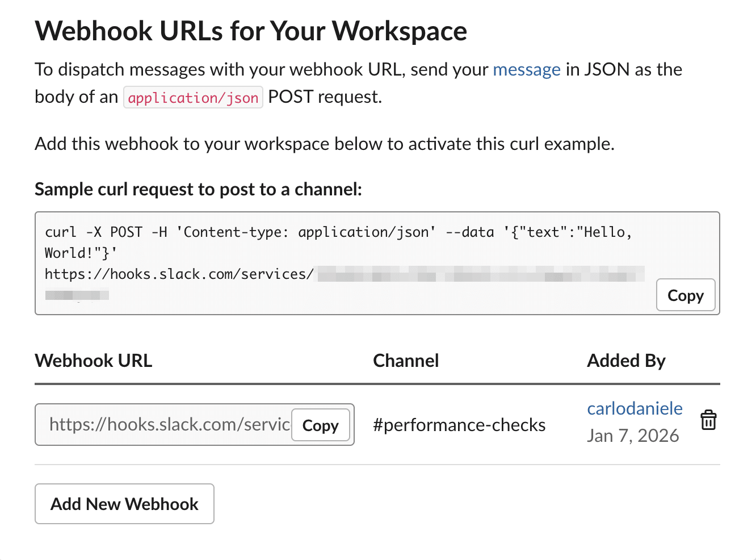
Task: Click the Channel column header
Action: (406, 360)
